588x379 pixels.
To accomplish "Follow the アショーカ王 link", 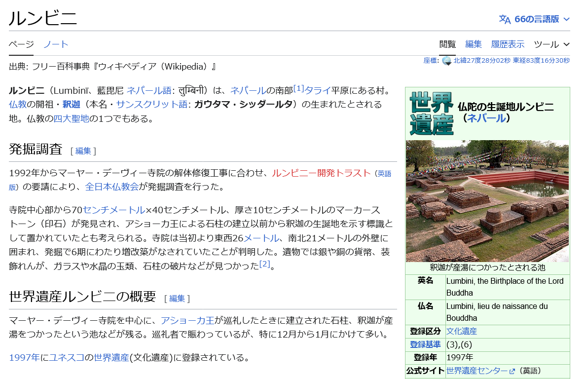I will (x=187, y=320).
